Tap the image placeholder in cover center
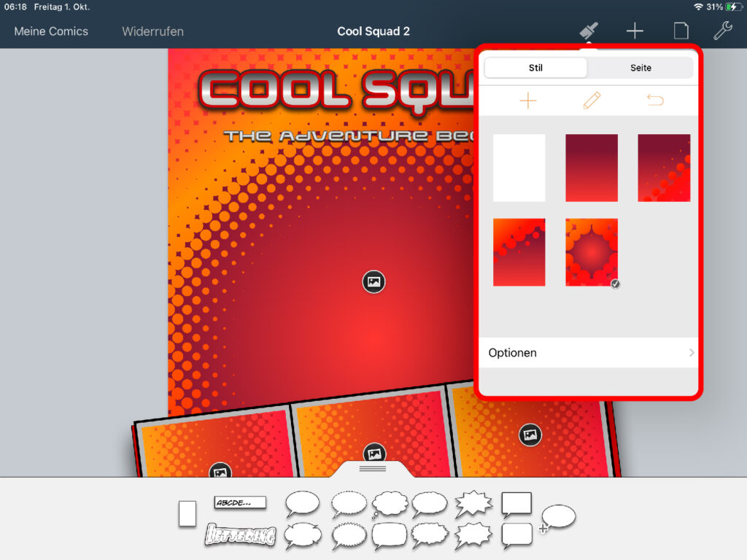The width and height of the screenshot is (747, 560). click(373, 281)
